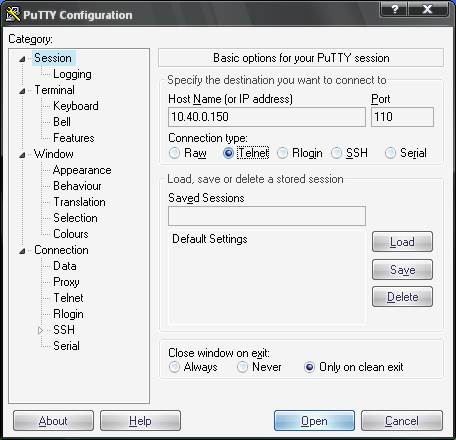Choose SSH connection type
456x440 pixels.
[336, 153]
